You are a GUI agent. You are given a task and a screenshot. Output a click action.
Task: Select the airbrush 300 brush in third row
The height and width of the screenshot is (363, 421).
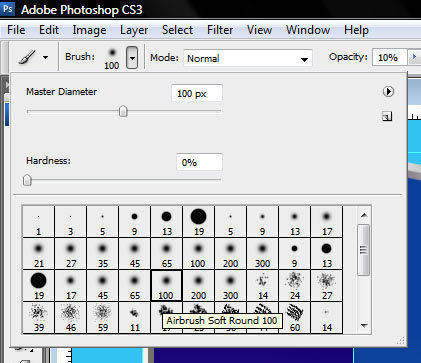(x=231, y=286)
